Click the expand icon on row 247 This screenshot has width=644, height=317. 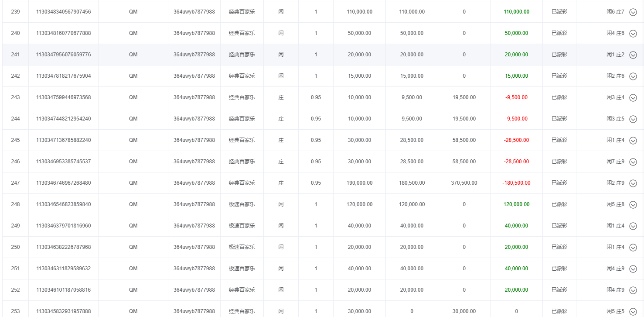[x=633, y=183]
